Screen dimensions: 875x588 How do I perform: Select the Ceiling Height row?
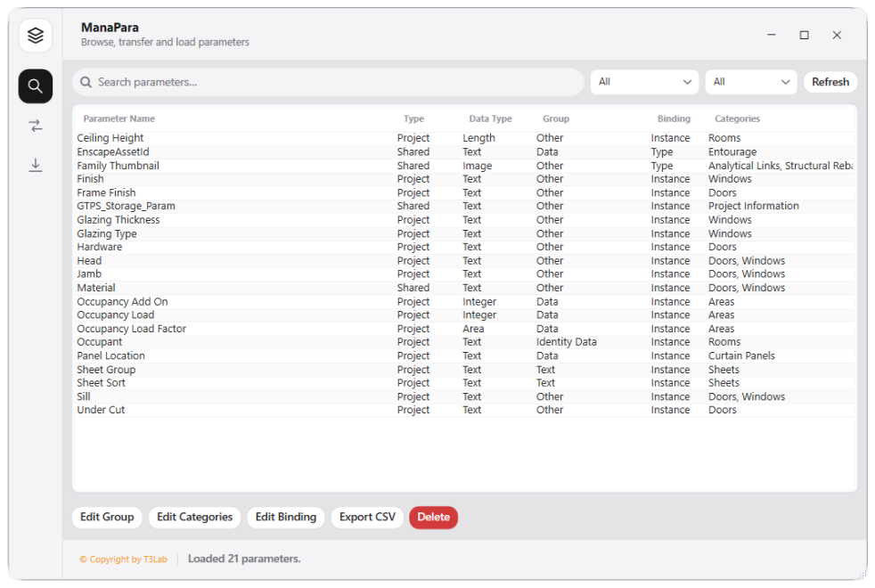click(464, 138)
